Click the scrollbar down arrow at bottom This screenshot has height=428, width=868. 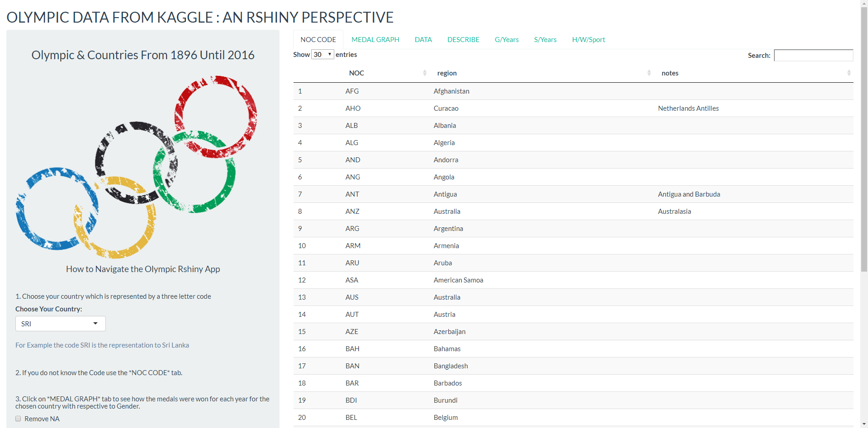coord(864,424)
